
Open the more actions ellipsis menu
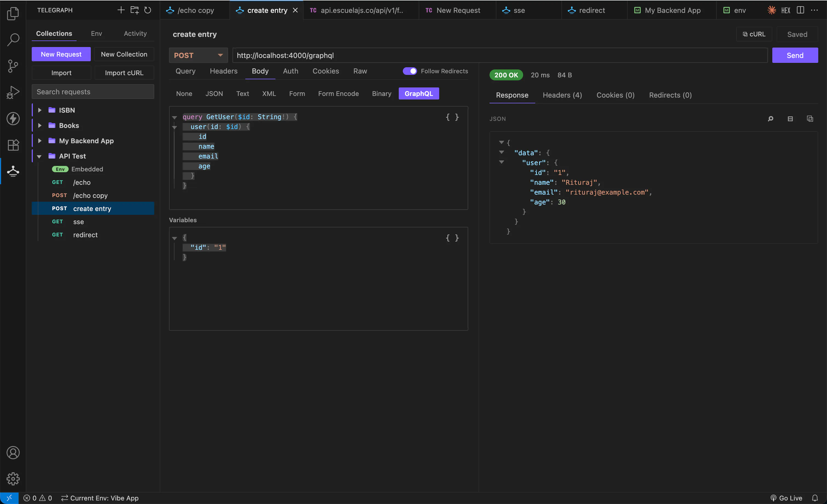(814, 10)
